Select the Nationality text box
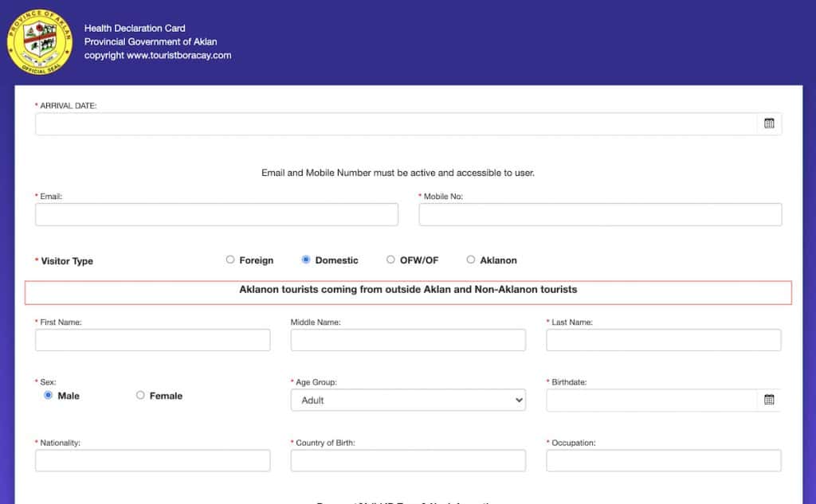Viewport: 816px width, 504px height. [152, 460]
